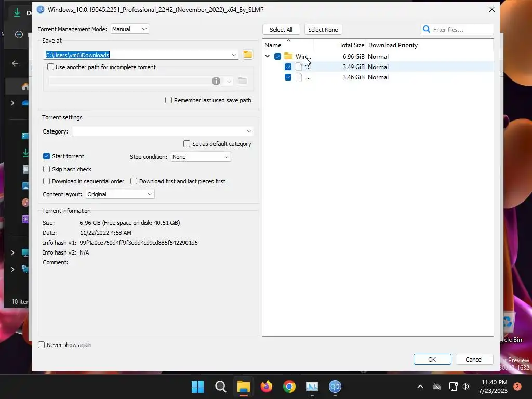Image resolution: width=532 pixels, height=399 pixels.
Task: Show hidden system tray icons
Action: (420, 387)
